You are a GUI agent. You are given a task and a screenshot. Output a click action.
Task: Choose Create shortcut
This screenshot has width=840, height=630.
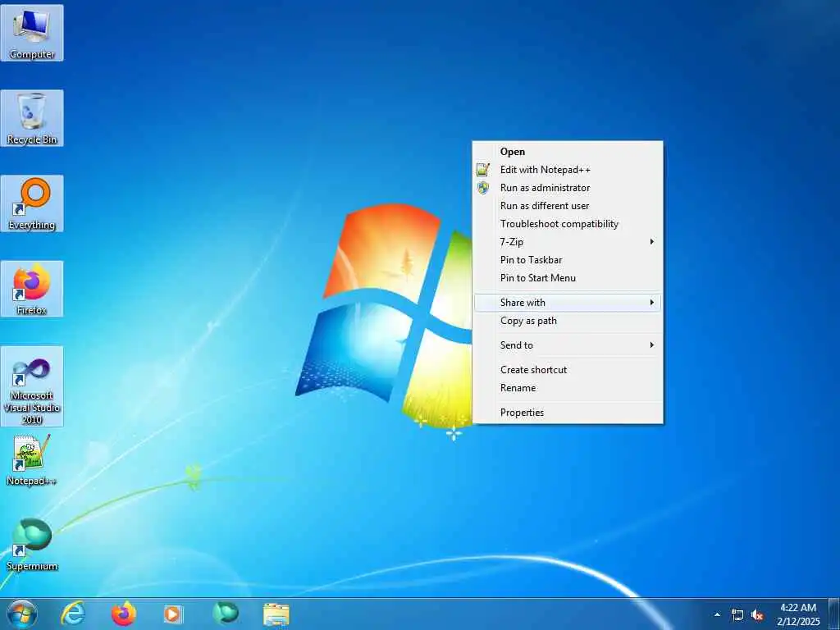tap(568, 370)
